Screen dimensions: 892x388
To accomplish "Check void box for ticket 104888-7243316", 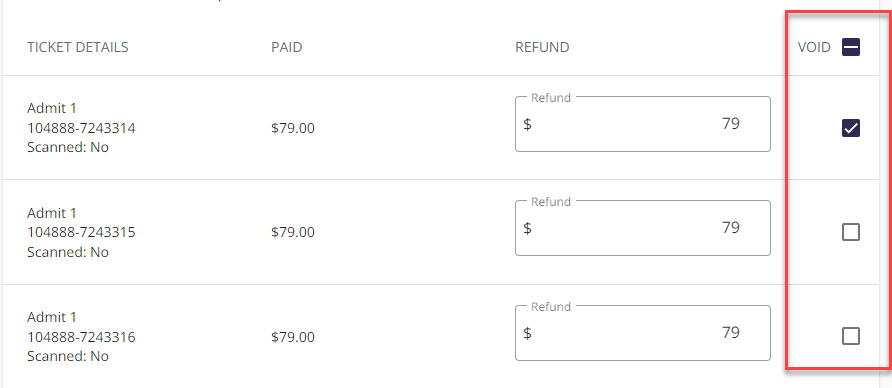I will 850,337.
